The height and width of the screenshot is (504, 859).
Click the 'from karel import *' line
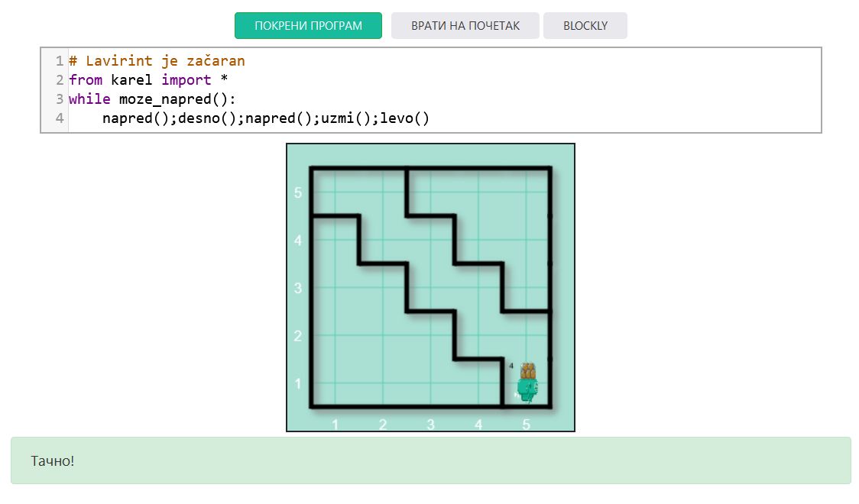coord(148,79)
